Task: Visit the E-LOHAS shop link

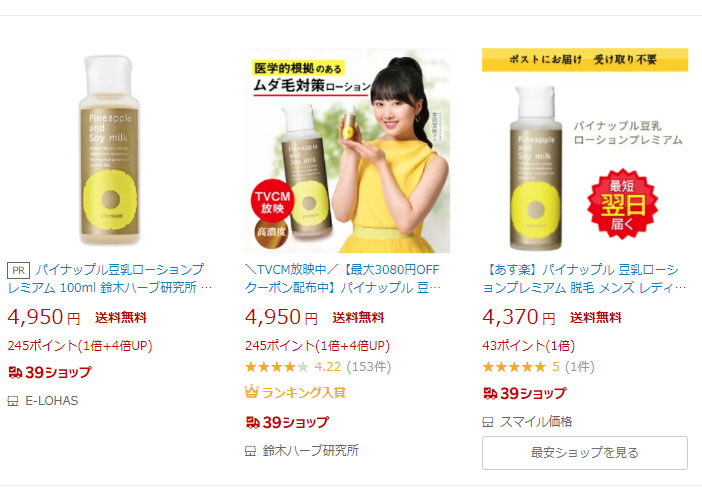Action: 51,401
